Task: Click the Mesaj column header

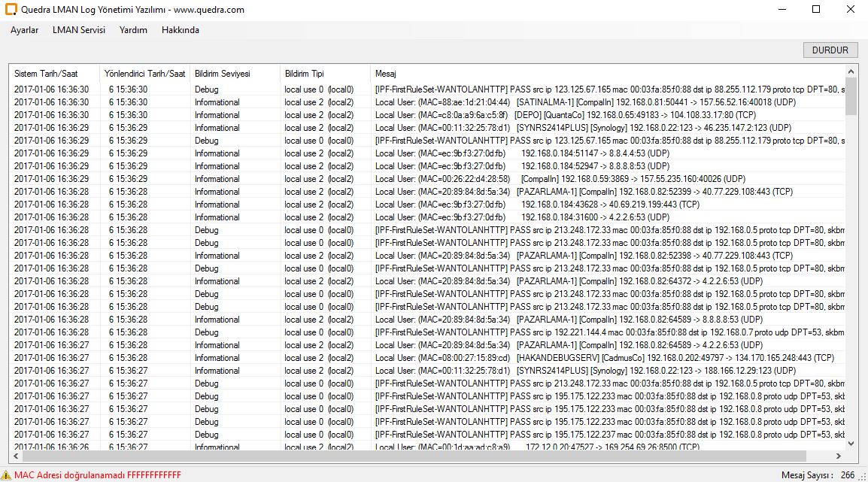Action: tap(386, 74)
